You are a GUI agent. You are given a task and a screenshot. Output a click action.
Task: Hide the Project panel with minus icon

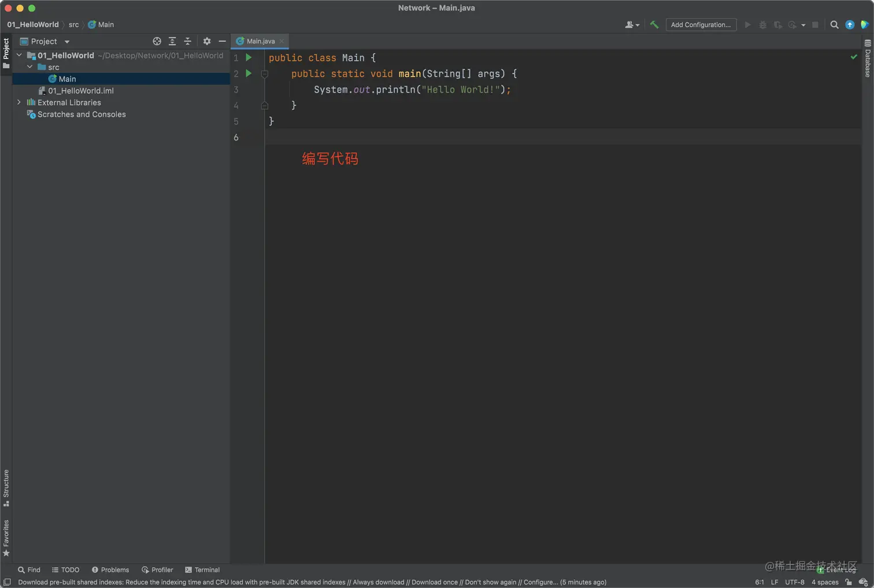coord(222,42)
